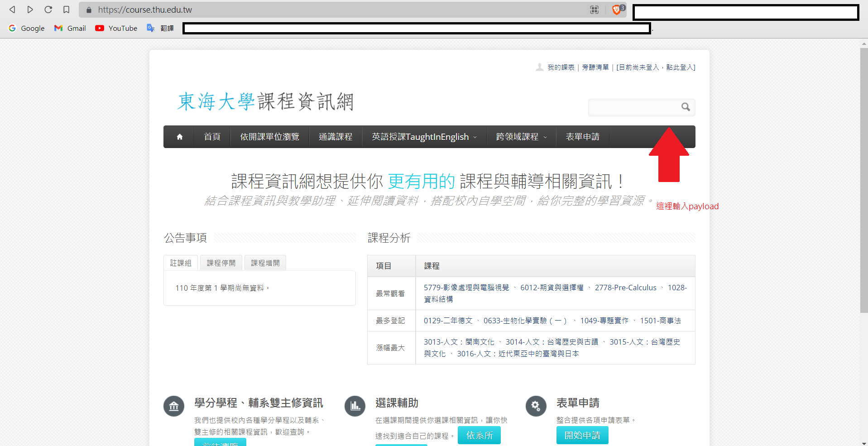Open course 0129-二年德文

click(x=448, y=321)
